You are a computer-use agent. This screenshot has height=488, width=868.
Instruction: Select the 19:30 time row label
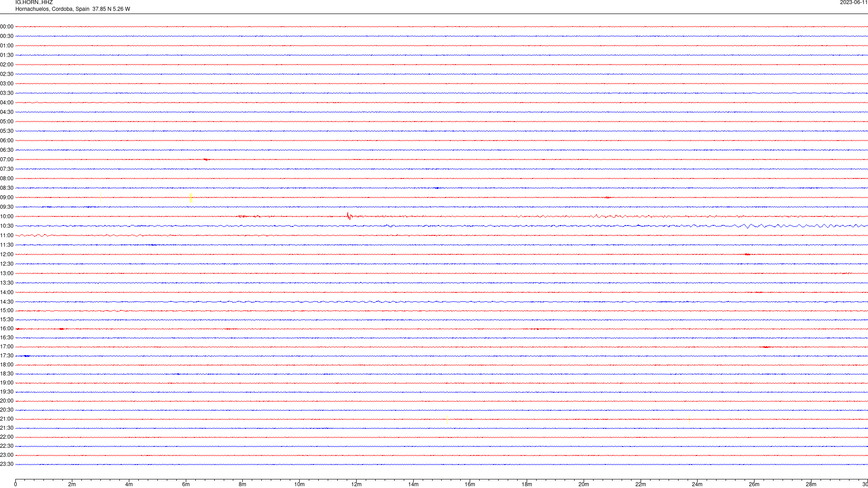(7, 392)
